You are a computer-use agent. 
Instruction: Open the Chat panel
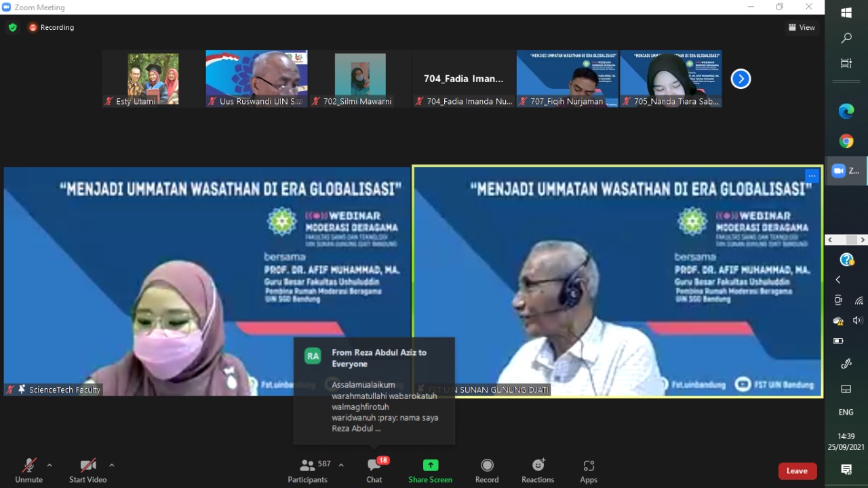coord(374,470)
